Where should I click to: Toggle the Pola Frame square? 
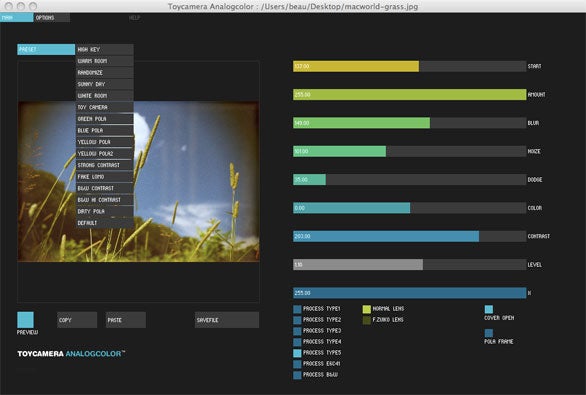coord(488,333)
